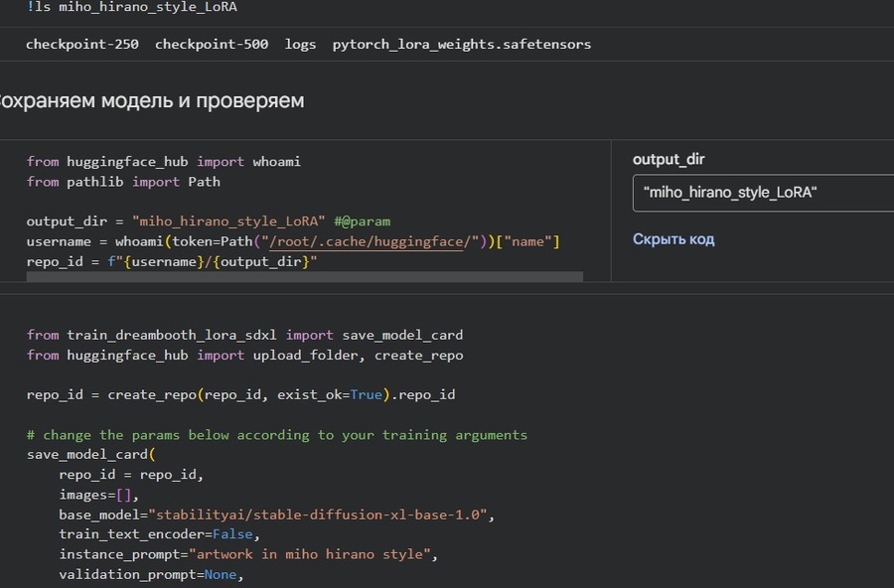The image size is (894, 588).
Task: Click the 'stabilityai/stable-diffusion-xl-base-1.0' string
Action: tap(318, 515)
